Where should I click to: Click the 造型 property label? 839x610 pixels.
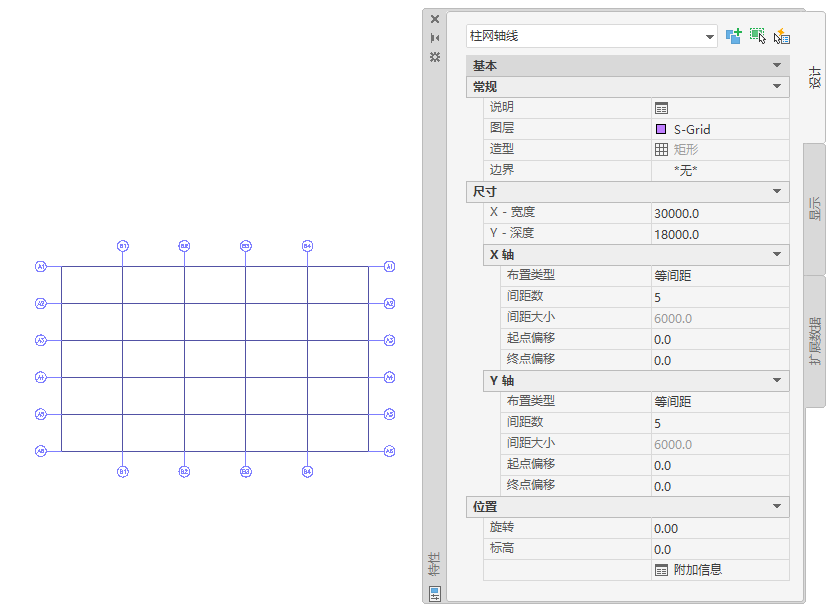[x=502, y=149]
